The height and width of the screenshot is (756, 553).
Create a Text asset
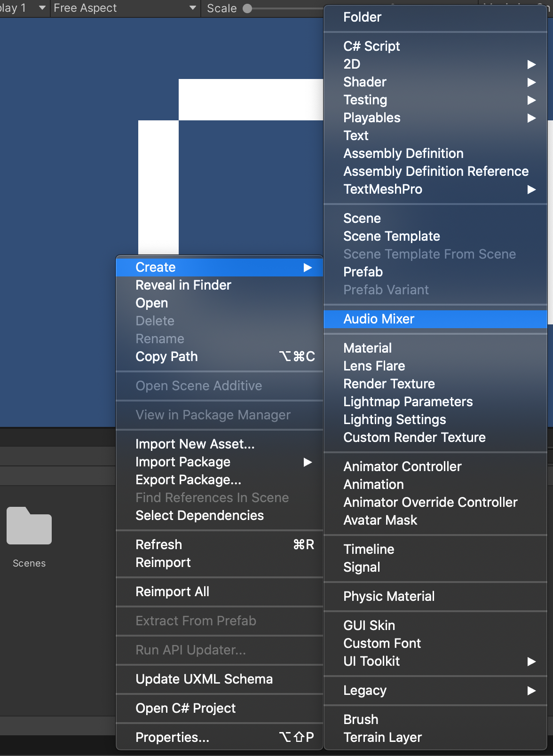coord(435,135)
